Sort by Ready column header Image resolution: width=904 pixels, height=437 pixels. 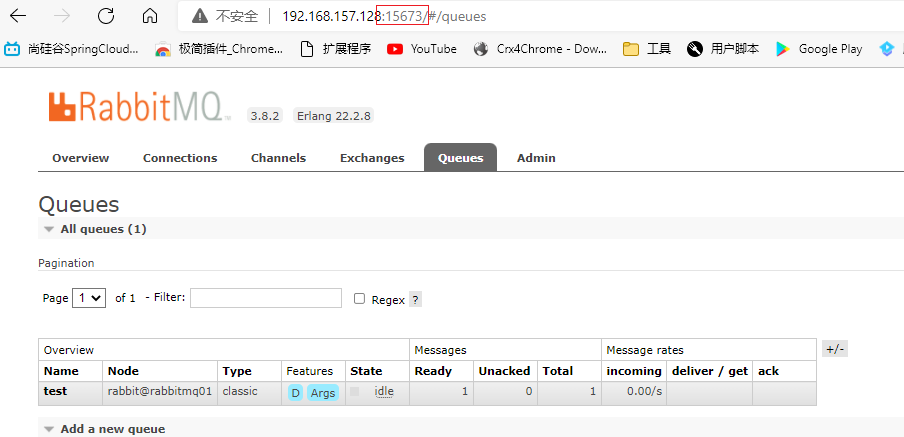coord(433,371)
